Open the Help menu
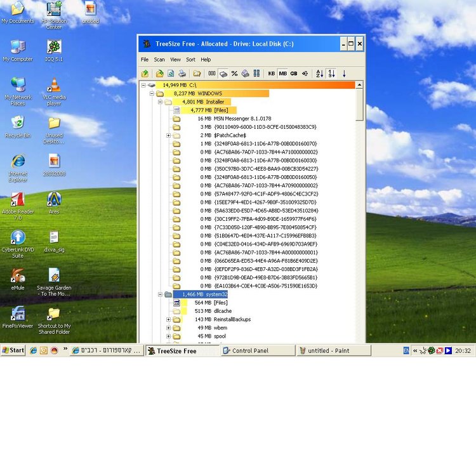 pos(206,60)
